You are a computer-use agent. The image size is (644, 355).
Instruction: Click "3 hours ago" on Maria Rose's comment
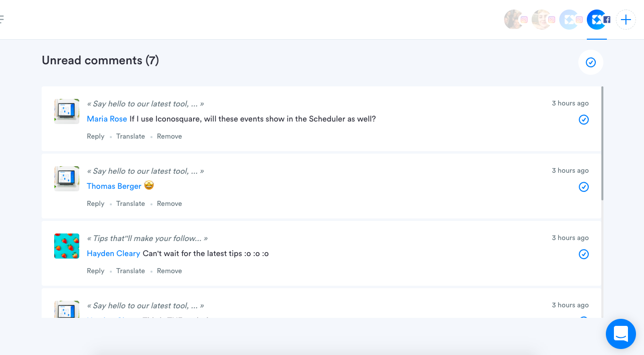570,103
